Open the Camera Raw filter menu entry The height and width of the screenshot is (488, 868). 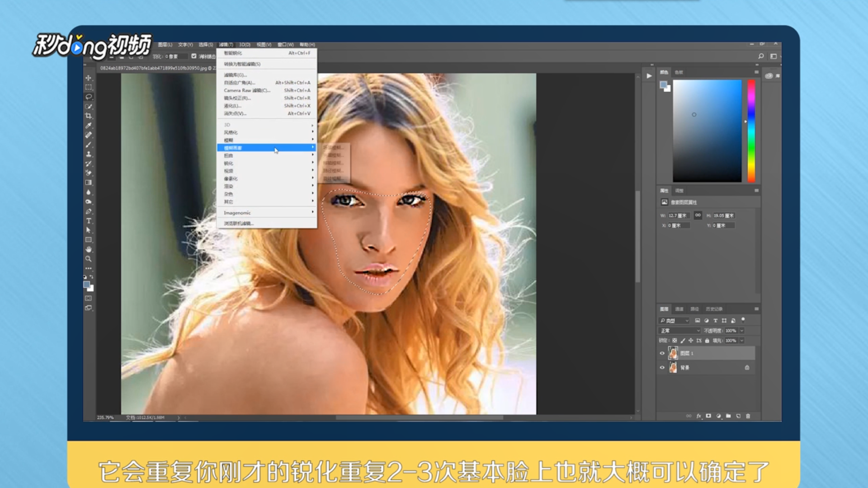(247, 90)
